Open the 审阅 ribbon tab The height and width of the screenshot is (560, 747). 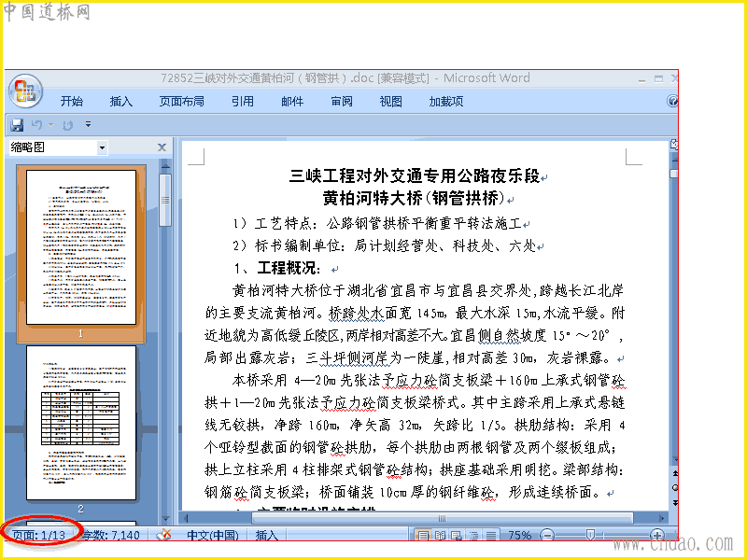pos(342,102)
